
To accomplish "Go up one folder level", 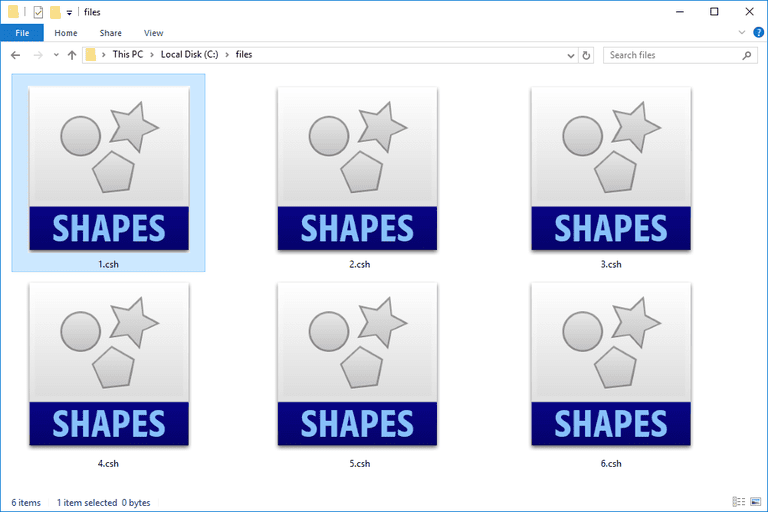I will (x=72, y=55).
